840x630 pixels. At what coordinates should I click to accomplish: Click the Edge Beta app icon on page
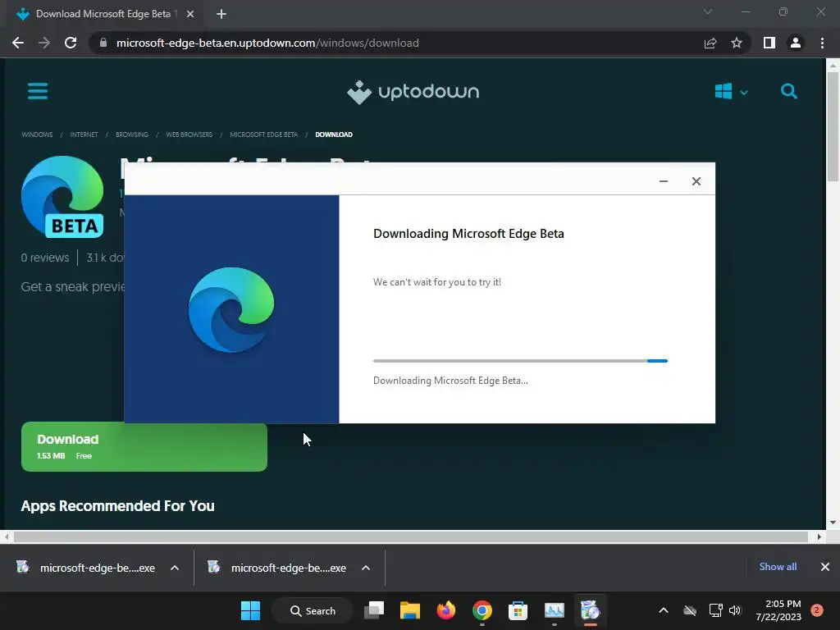62,197
